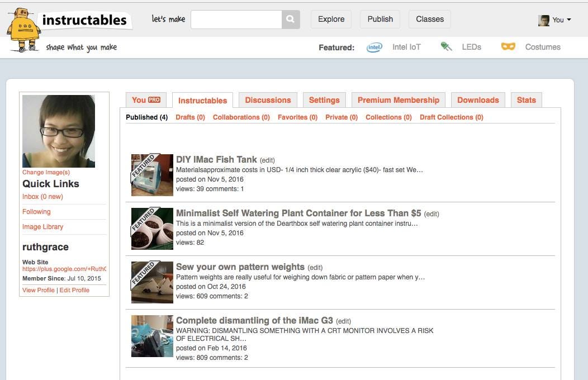Open iMac G3 dismantling thumbnail
Viewport: 588px width, 380px height.
coord(152,336)
